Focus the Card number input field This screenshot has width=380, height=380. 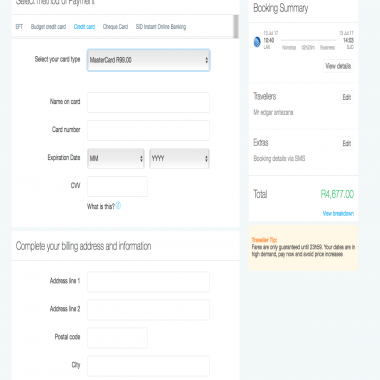(149, 130)
